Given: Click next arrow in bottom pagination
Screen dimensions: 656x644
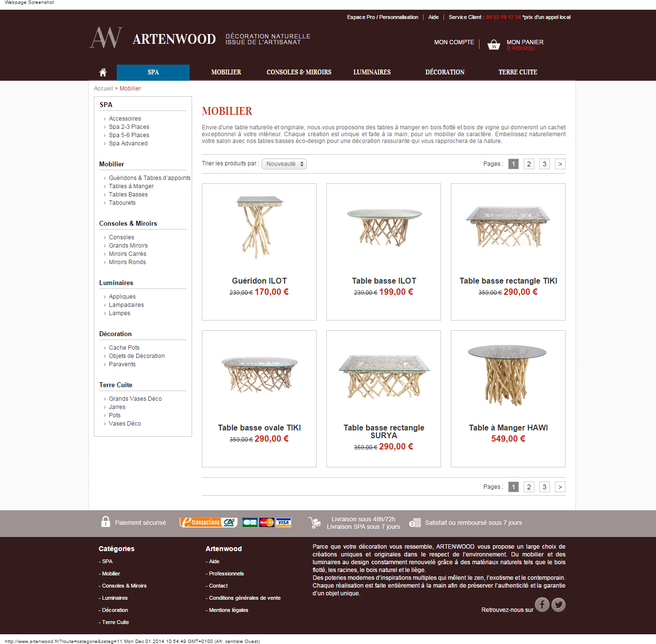Looking at the screenshot, I should (x=560, y=487).
